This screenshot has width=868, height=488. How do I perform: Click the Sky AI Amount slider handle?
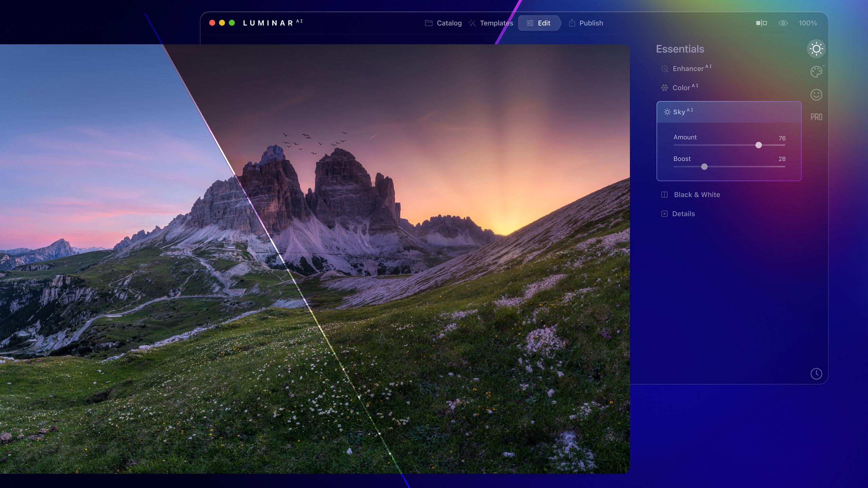click(x=758, y=145)
